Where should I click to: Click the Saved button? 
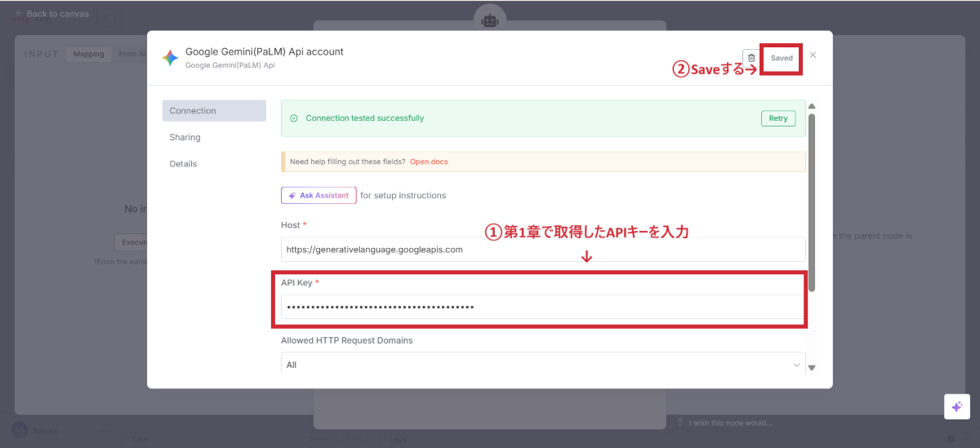point(782,59)
